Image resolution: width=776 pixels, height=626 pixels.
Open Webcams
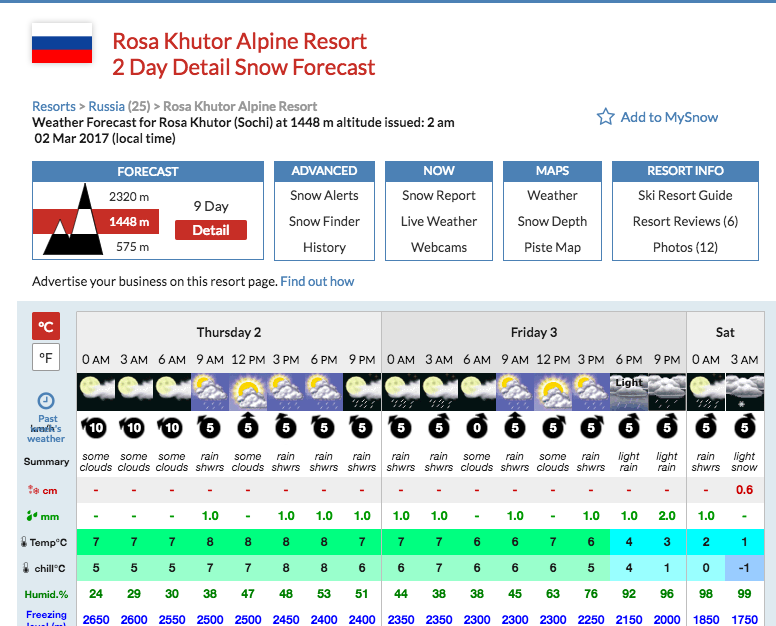click(x=438, y=247)
